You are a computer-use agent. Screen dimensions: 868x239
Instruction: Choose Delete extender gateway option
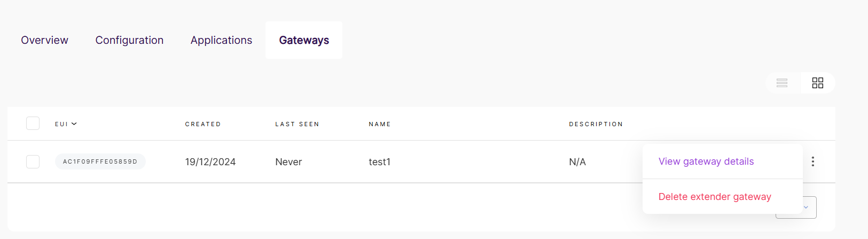tap(715, 197)
